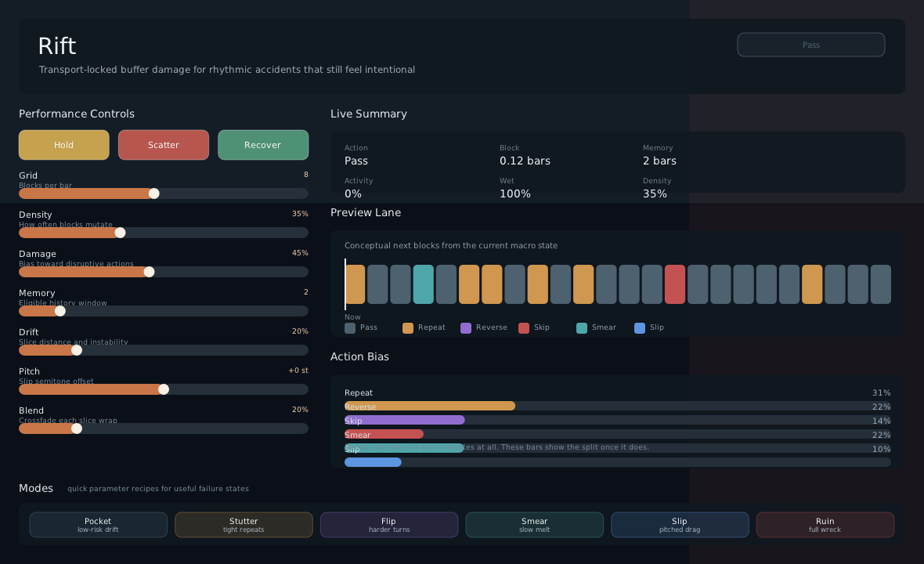Click the teal Smear bias bar
This screenshot has height=564, width=924.
404,448
